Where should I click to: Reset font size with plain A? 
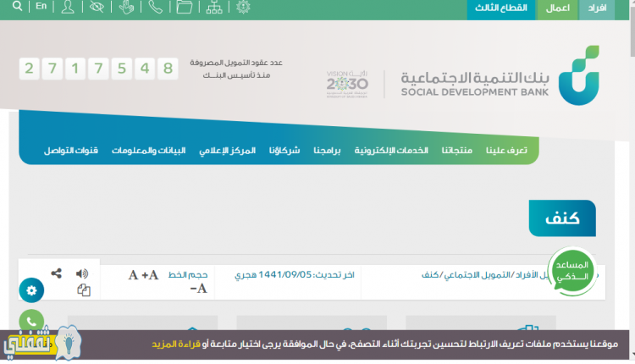point(133,275)
